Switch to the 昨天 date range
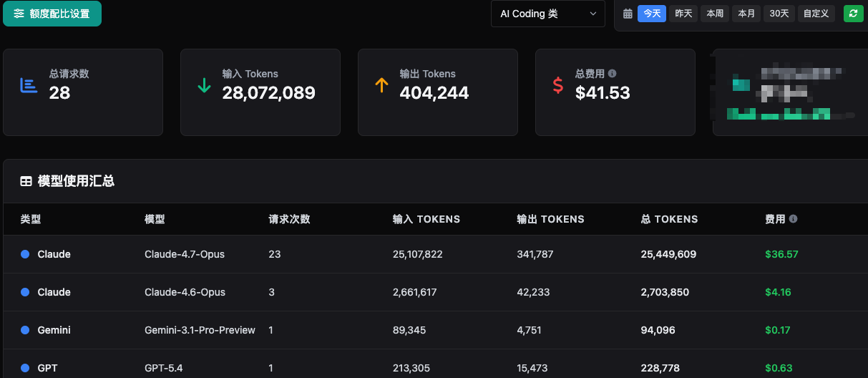The height and width of the screenshot is (378, 868). (x=683, y=14)
